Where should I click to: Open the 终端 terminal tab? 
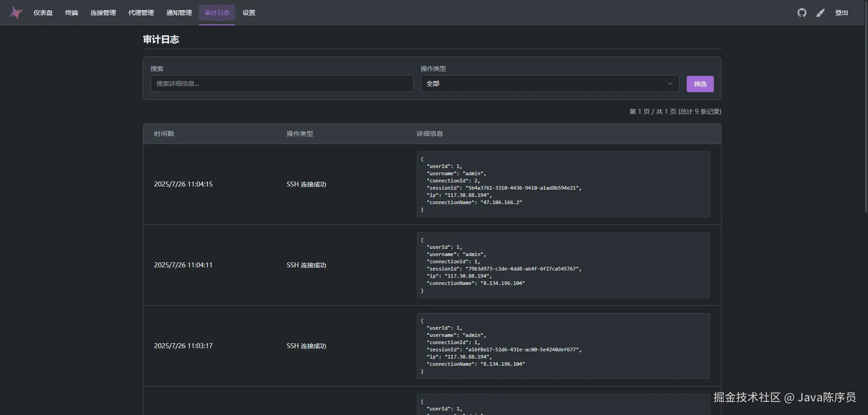pos(71,13)
